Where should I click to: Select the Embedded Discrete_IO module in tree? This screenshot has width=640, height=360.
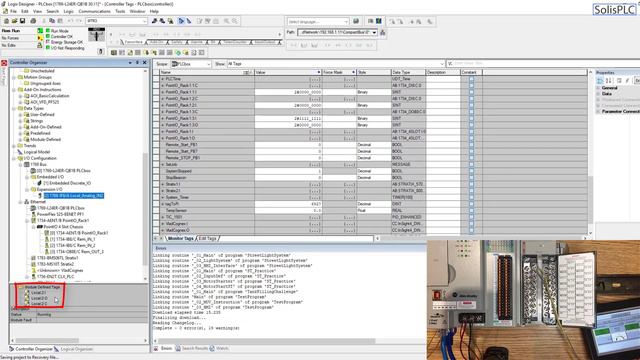(67, 183)
